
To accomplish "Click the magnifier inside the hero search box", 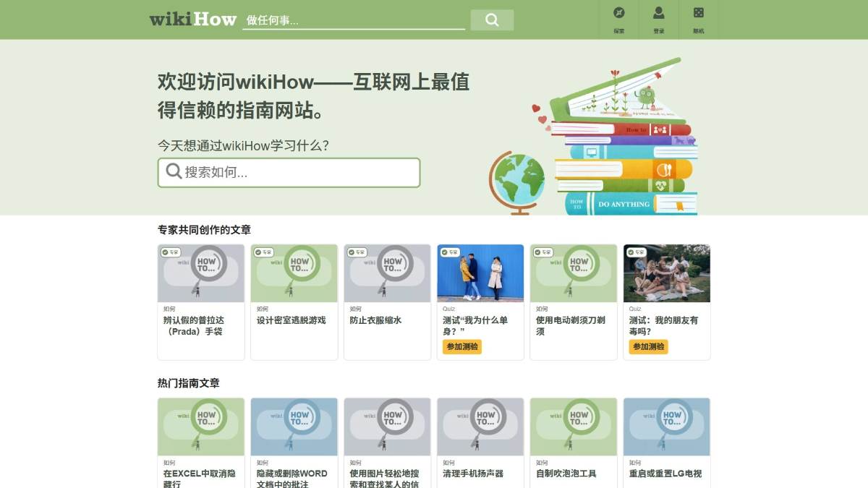I will pos(173,172).
